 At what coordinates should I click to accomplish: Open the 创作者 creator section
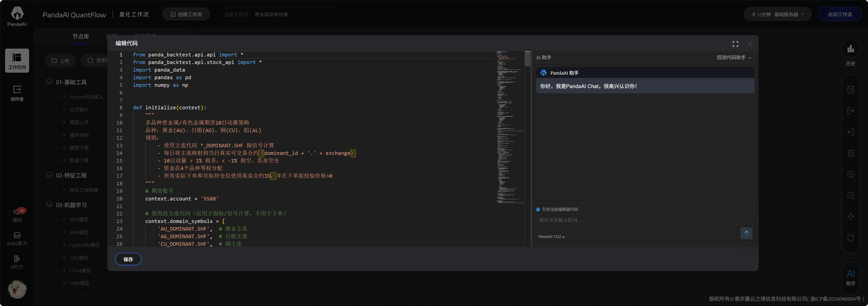[x=17, y=93]
